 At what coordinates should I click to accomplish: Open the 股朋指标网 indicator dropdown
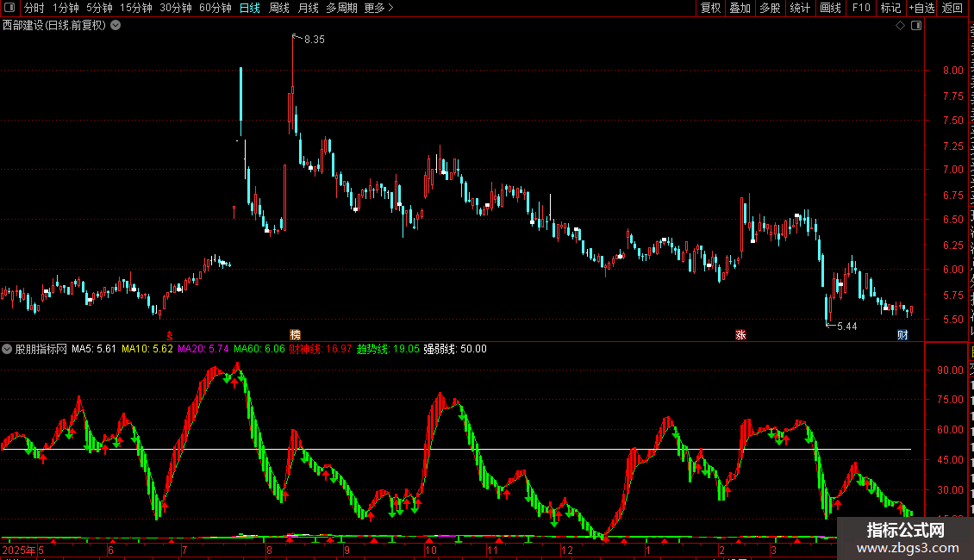tap(7, 349)
